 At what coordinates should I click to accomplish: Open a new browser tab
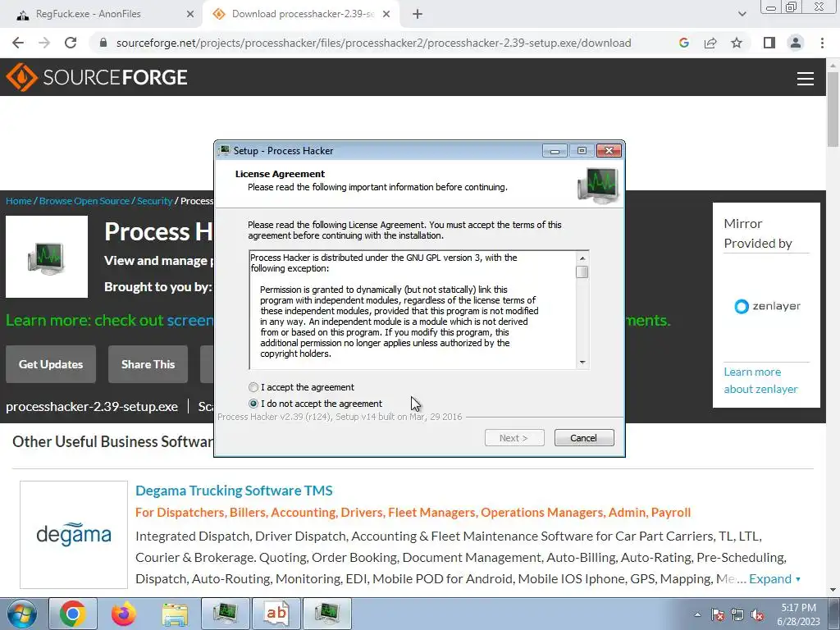(x=418, y=15)
